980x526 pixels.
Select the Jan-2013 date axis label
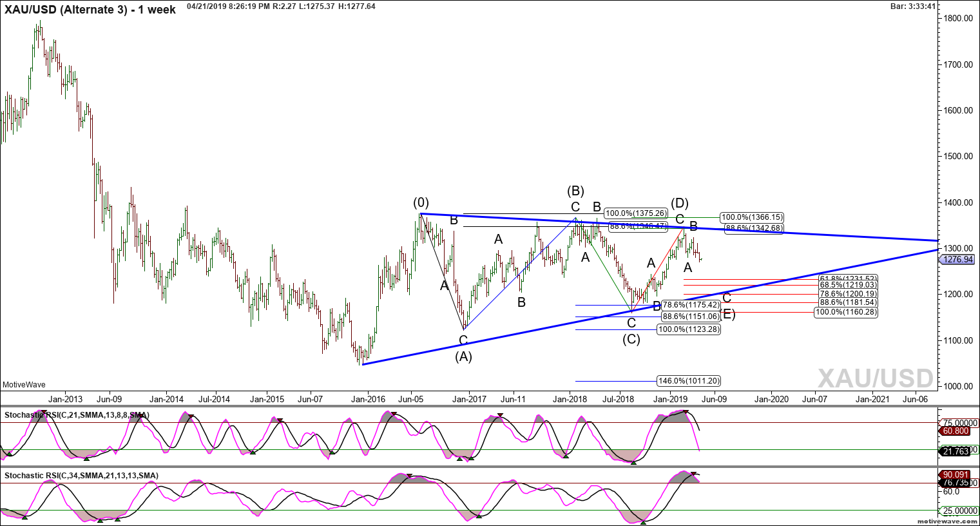[x=66, y=399]
